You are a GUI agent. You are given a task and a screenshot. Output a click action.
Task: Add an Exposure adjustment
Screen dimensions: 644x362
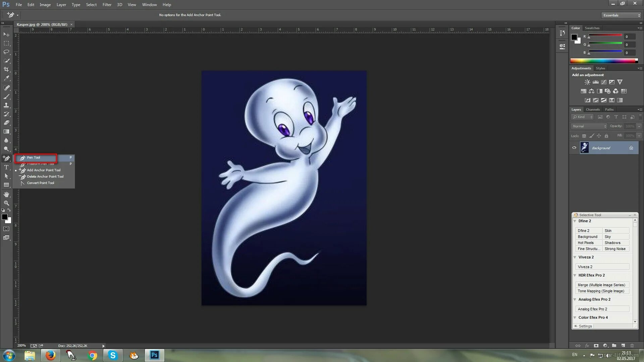click(x=612, y=82)
